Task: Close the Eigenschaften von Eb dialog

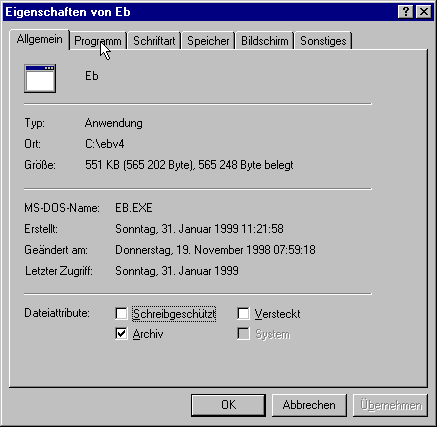Action: click(424, 12)
